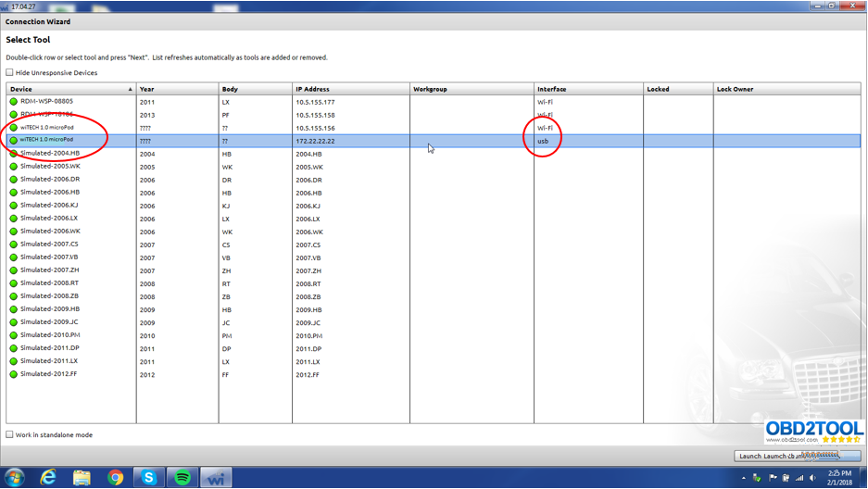Click Safely Remove Hardware USB tray icon
Viewport: 868px width, 489px height.
click(x=757, y=478)
